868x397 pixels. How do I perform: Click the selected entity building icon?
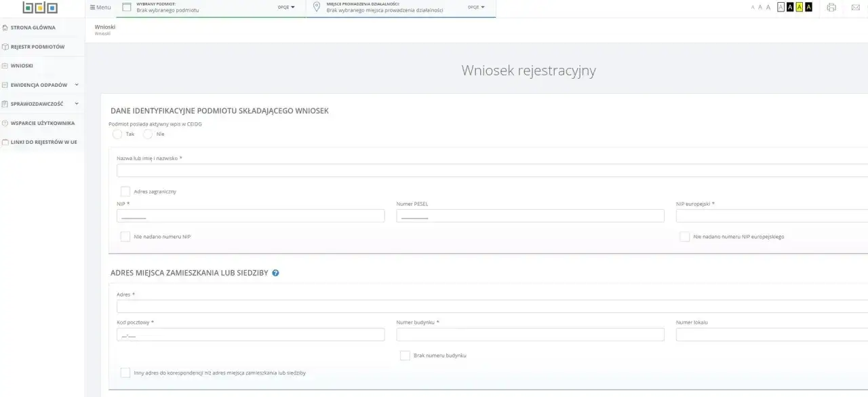click(126, 7)
